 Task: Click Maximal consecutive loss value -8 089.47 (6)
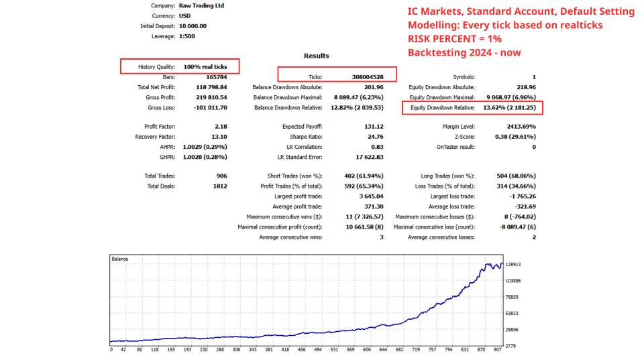pyautogui.click(x=517, y=227)
